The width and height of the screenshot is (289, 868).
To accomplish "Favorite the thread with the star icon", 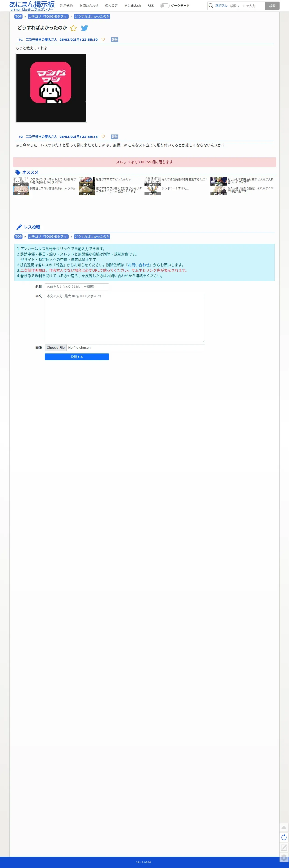I will 73,28.
